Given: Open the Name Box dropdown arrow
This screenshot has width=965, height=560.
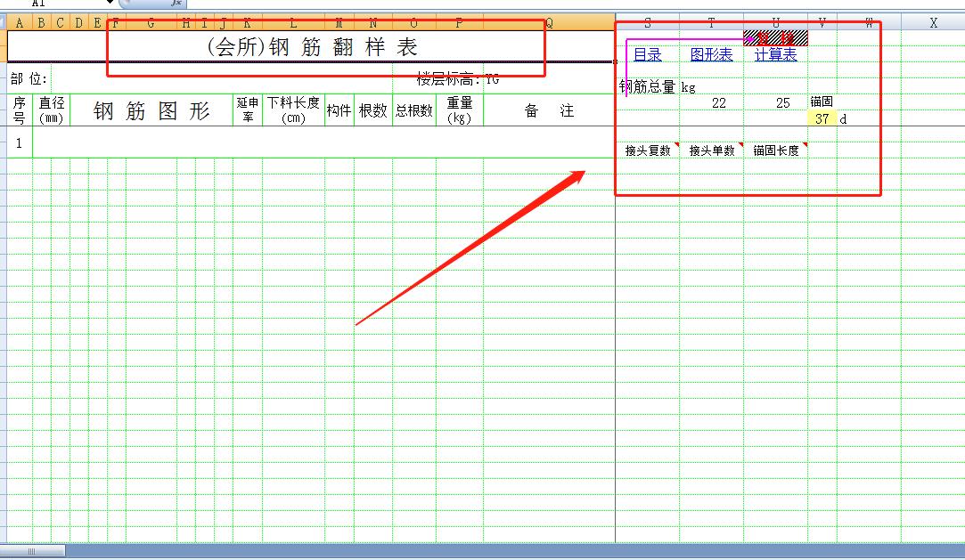Looking at the screenshot, I should click(x=110, y=4).
